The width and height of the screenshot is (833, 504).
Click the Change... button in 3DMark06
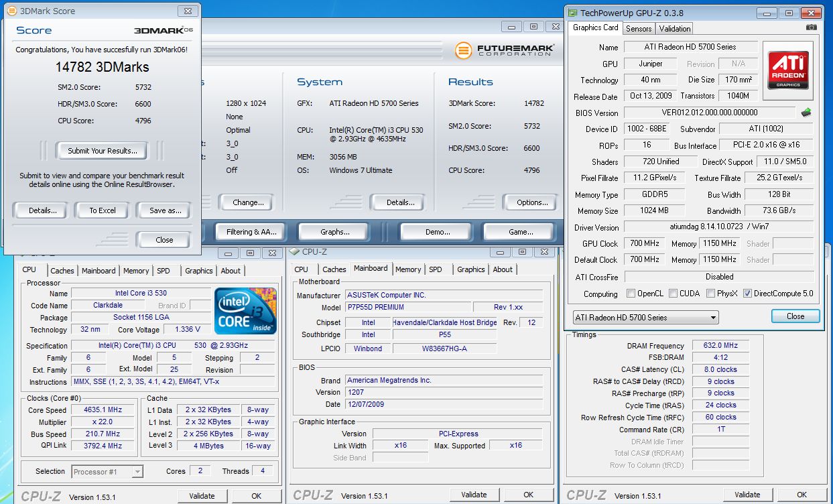click(248, 202)
